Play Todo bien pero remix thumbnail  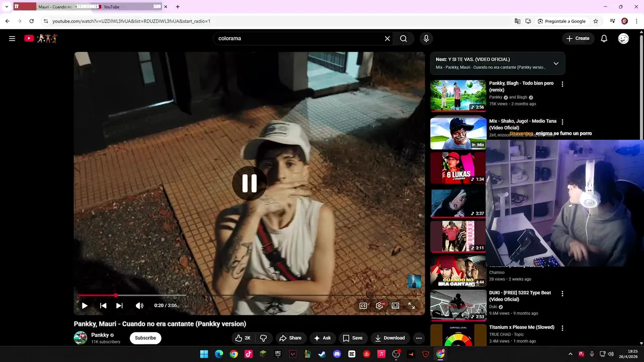[458, 96]
